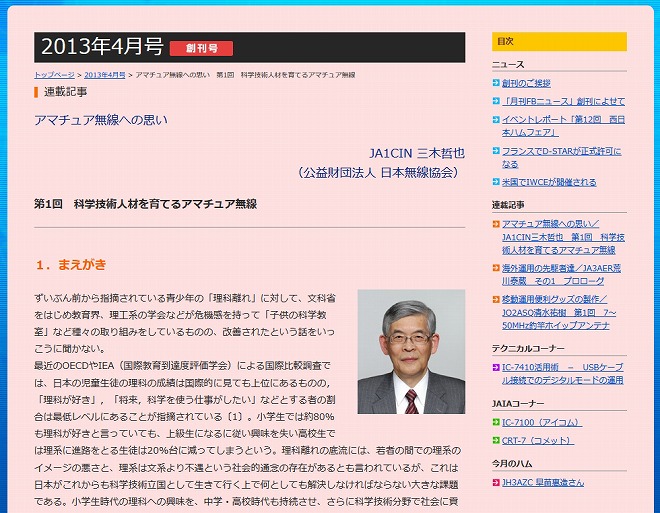
Task: Open the トップページ breadcrumb link
Action: 54,75
